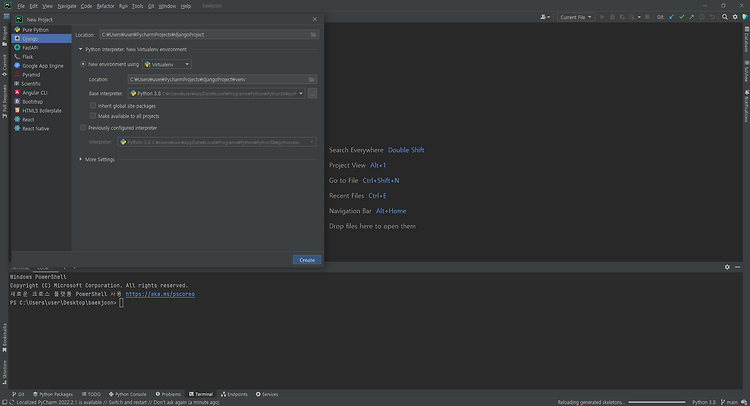Select React project type
Viewport: 750px width, 406px height.
point(41,120)
